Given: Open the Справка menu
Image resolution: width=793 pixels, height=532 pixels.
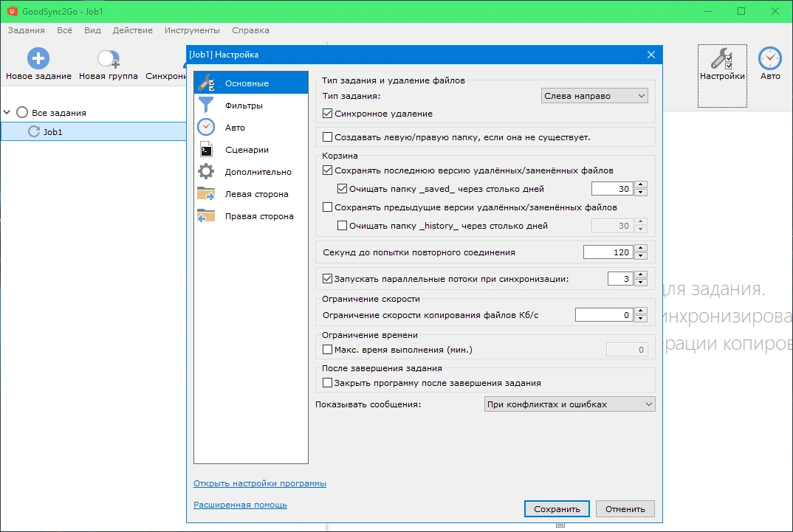Looking at the screenshot, I should pyautogui.click(x=250, y=30).
